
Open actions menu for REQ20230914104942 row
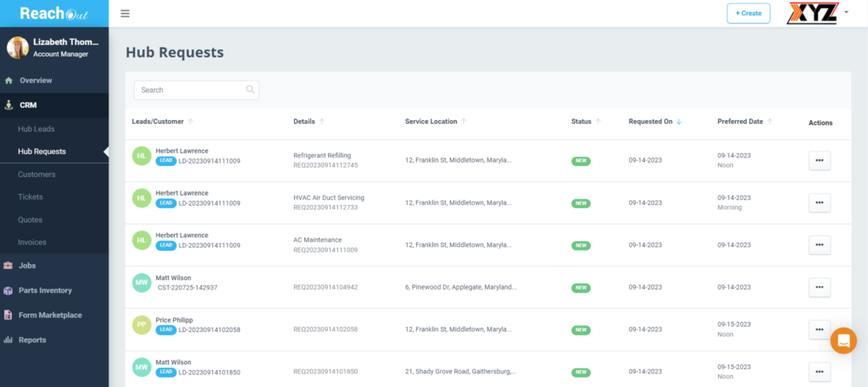tap(820, 287)
